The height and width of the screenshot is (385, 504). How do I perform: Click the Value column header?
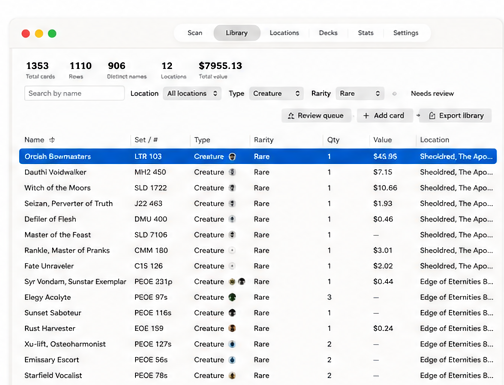click(x=382, y=140)
